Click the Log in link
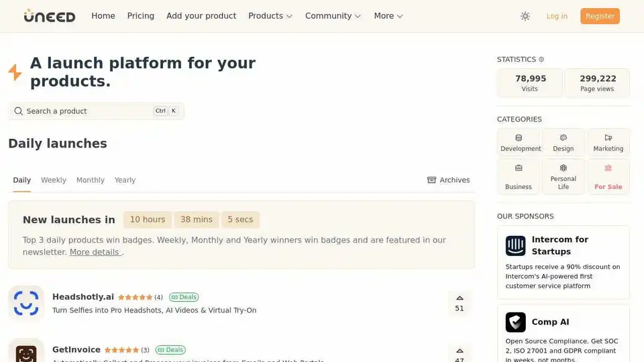The height and width of the screenshot is (362, 644). [x=557, y=16]
